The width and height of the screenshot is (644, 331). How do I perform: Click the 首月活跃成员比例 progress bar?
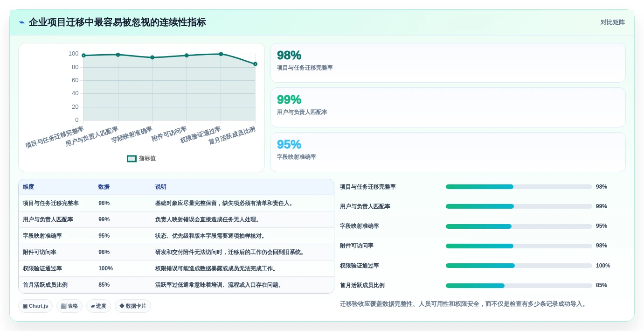click(x=519, y=286)
